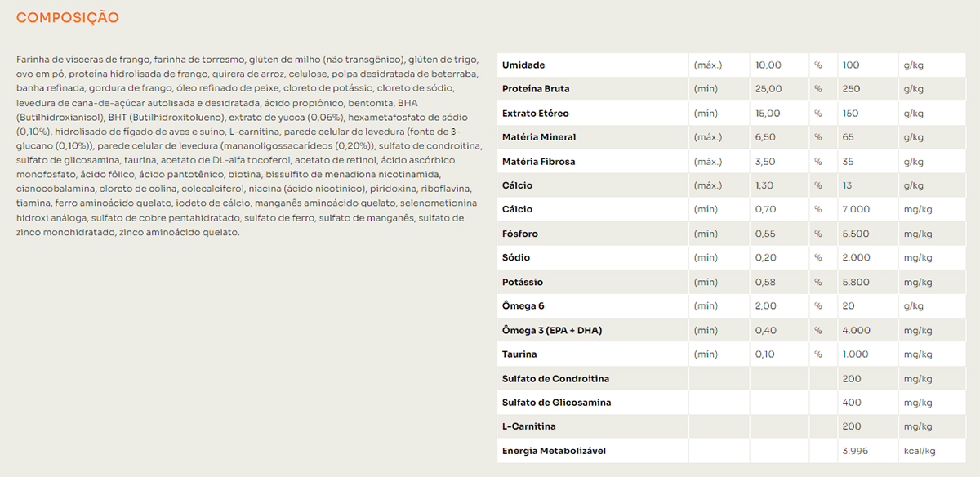980x477 pixels.
Task: Click the 3.996 energy value cell
Action: [x=854, y=451]
